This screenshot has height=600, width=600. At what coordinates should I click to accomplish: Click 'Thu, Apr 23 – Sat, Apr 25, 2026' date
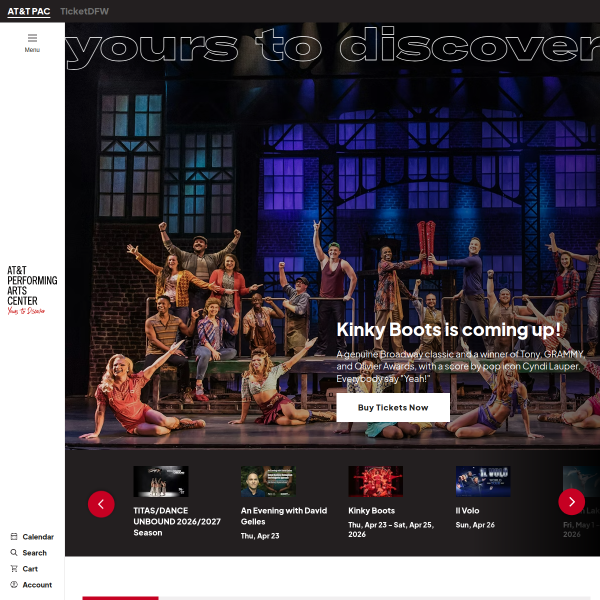tap(391, 530)
